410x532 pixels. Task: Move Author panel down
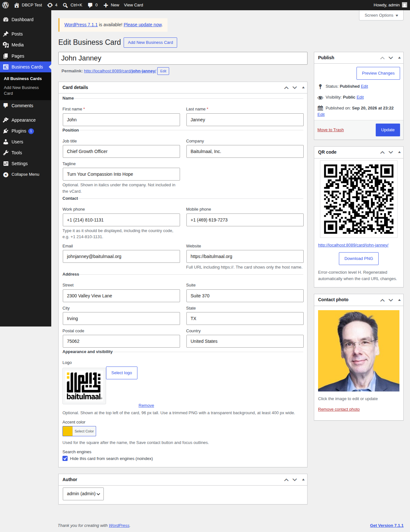(x=295, y=480)
